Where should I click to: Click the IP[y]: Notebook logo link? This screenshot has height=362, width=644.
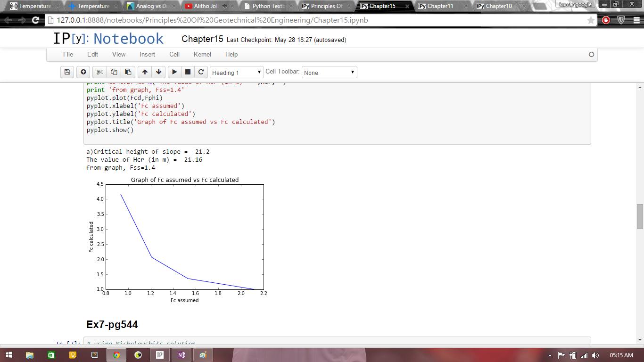pos(108,39)
